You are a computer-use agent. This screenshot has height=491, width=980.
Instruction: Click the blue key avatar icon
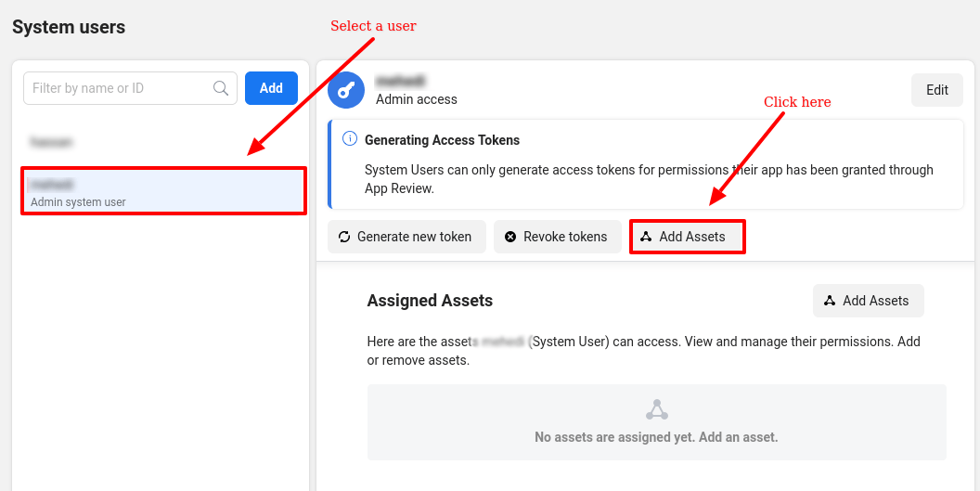point(346,90)
